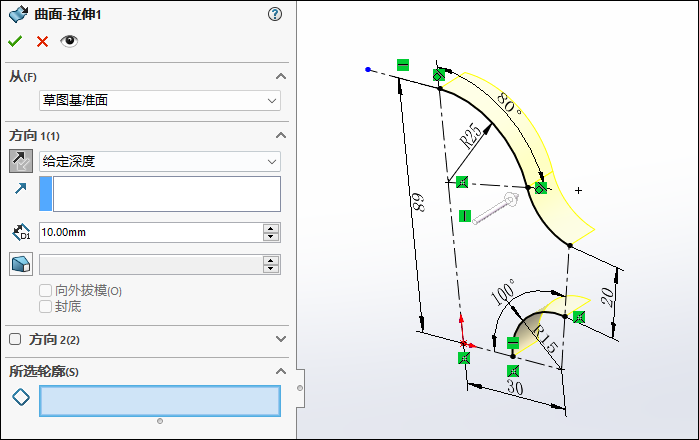Collapse the 方向 1(1) section
This screenshot has width=699, height=440.
(281, 135)
